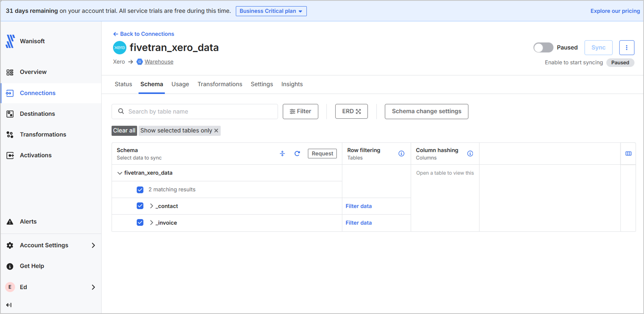
Task: Expand the Ed user menu chevron
Action: [93, 287]
